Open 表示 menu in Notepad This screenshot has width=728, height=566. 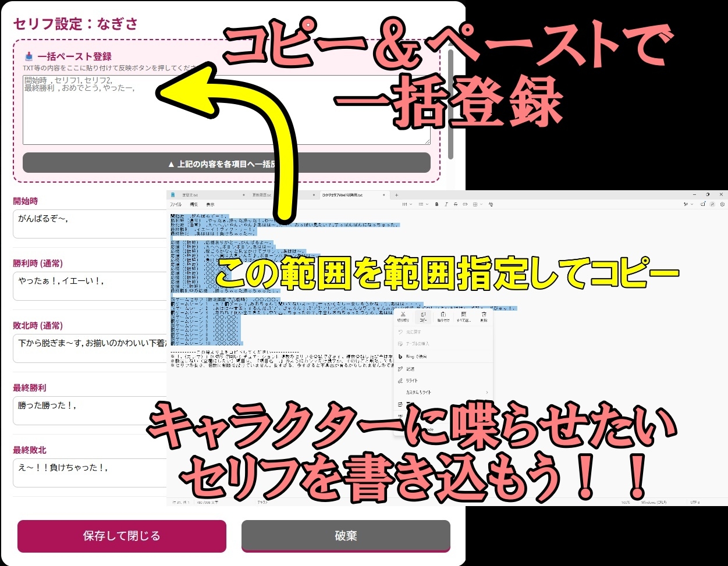pyautogui.click(x=210, y=205)
